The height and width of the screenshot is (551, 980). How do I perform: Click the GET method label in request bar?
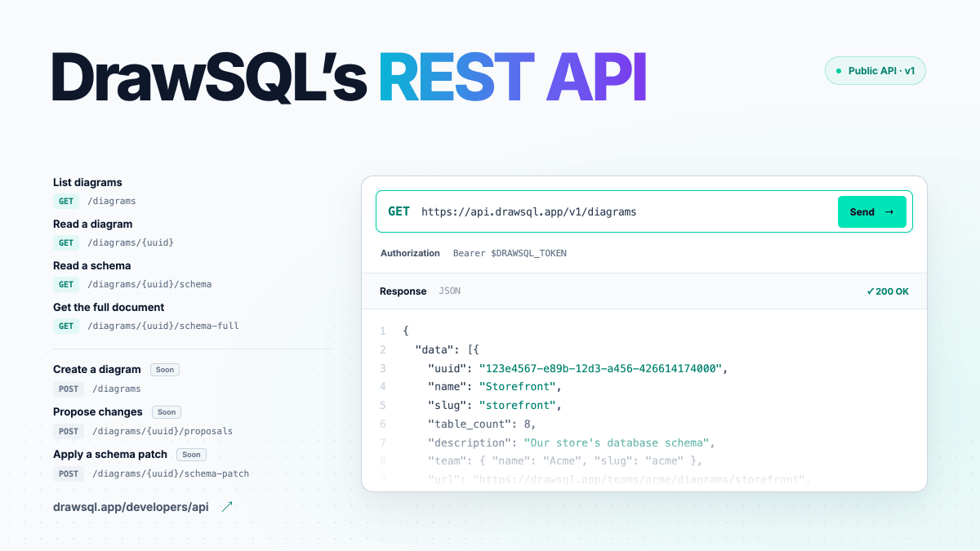click(399, 211)
